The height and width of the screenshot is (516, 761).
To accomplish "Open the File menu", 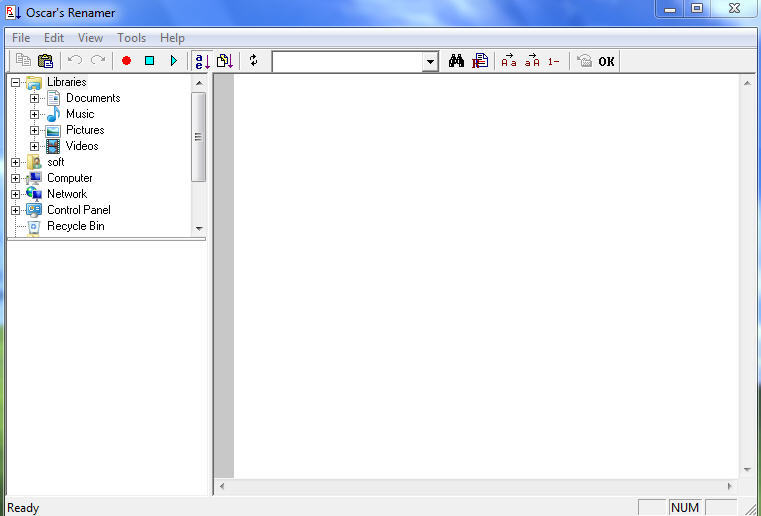I will coord(21,38).
